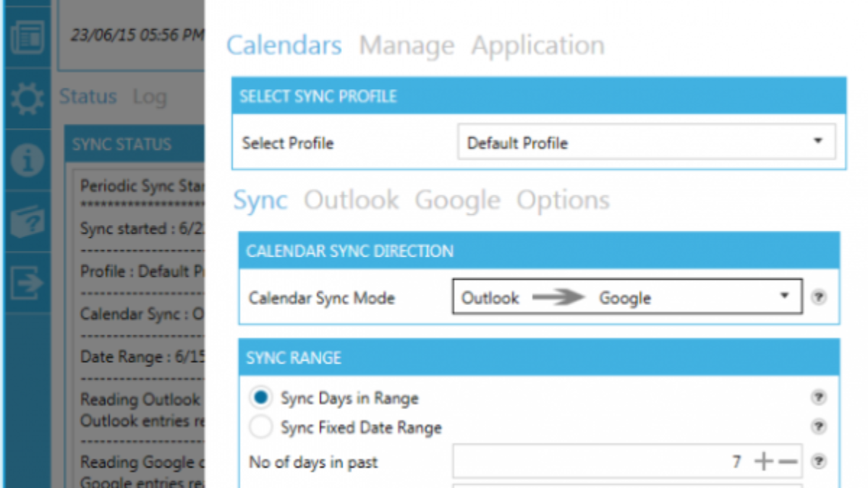Select the Sync Days in Range option
Viewport: 868px width, 488px height.
point(260,398)
